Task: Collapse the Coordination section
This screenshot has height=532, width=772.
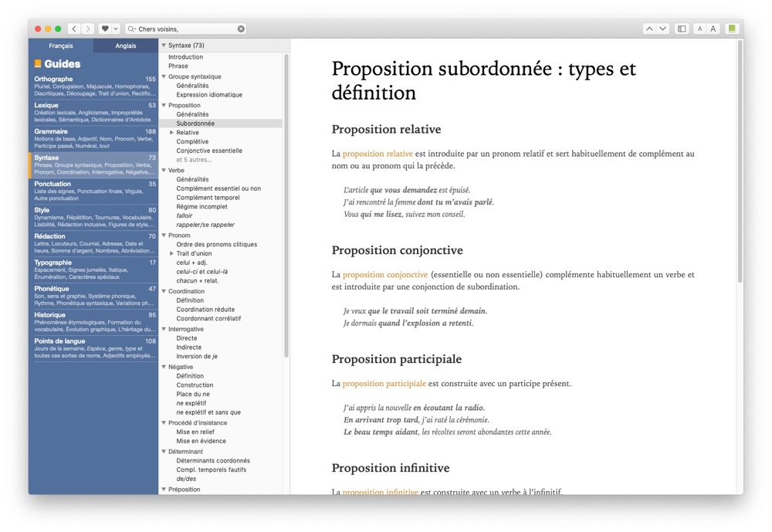Action: click(164, 291)
